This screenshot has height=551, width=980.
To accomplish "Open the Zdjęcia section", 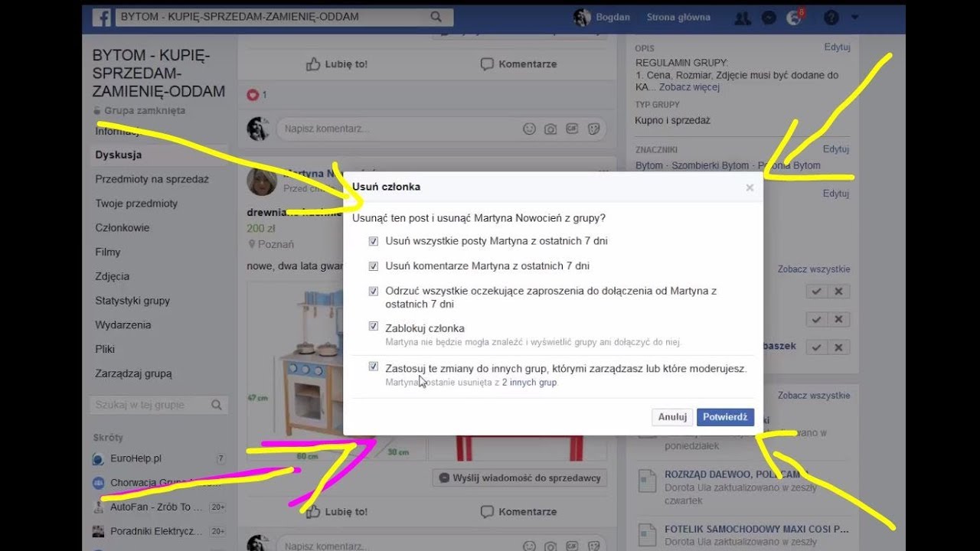I will coord(113,276).
